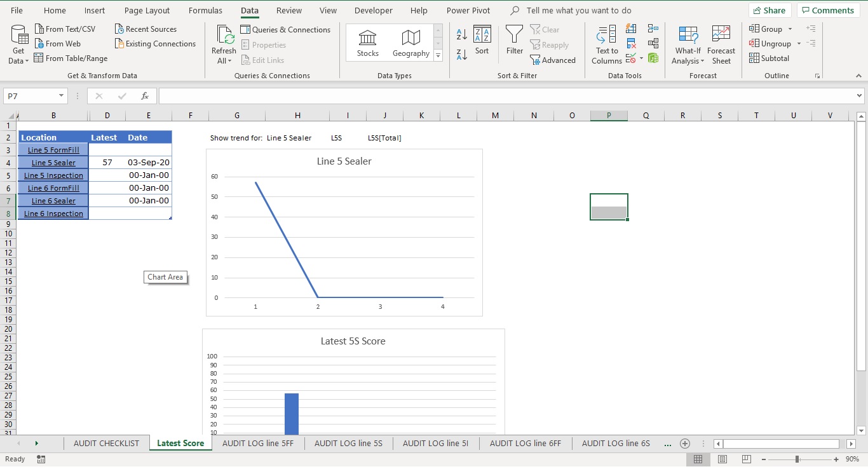Switch to the Formulas ribbon tab
Screen dimensions: 868x469
coord(205,10)
